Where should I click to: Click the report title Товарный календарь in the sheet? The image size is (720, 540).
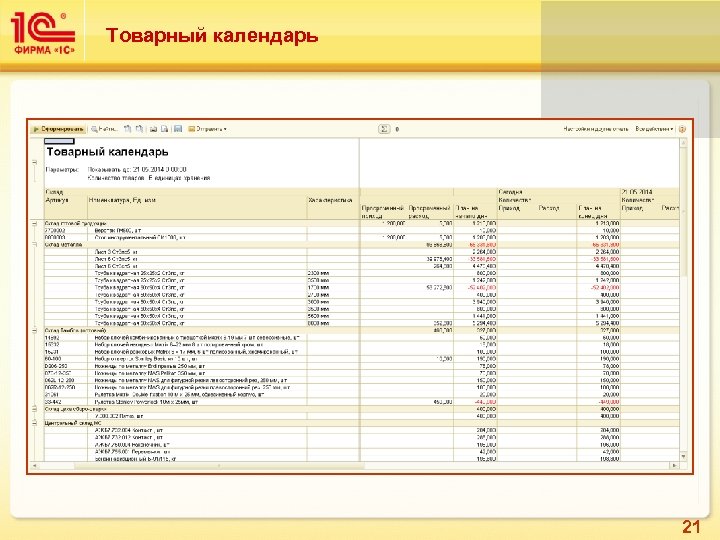click(107, 152)
